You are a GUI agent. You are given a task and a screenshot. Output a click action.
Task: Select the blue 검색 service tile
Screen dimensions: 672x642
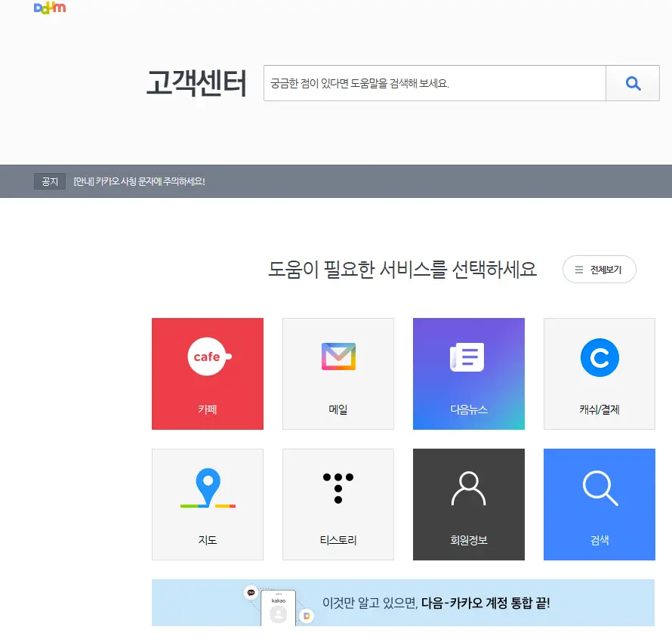coord(600,505)
